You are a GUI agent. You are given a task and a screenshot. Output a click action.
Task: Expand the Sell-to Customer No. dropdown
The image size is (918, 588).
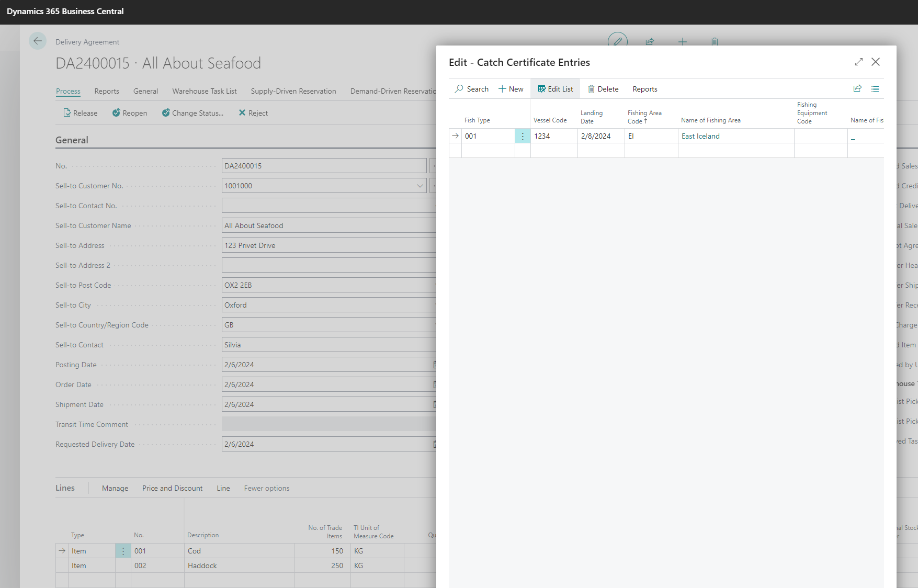tap(420, 186)
